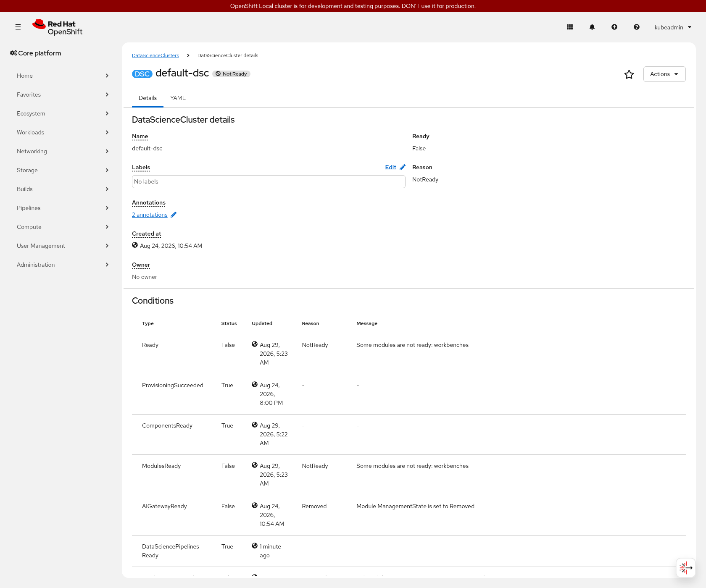Expand the User Management navigation section
The image size is (706, 588).
(63, 246)
